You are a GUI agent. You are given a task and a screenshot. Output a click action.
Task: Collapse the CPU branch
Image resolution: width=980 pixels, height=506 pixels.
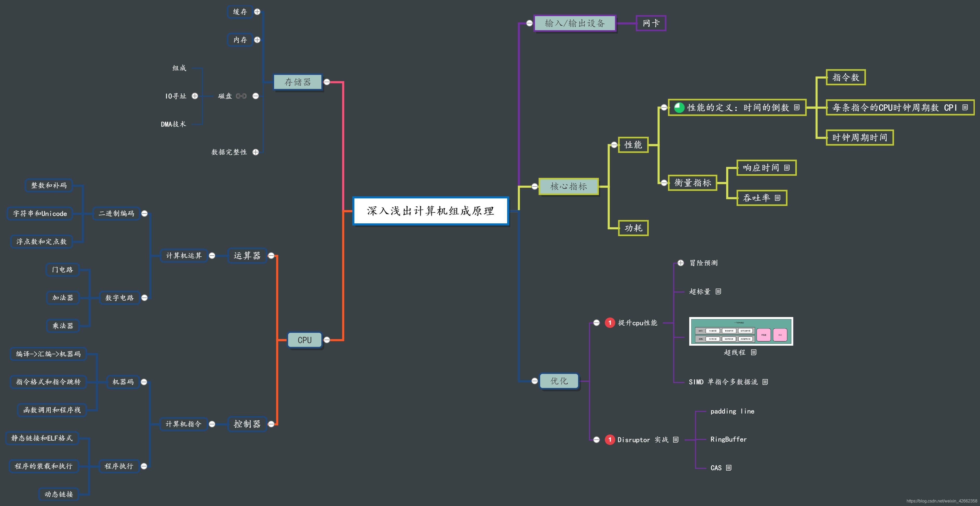[327, 340]
